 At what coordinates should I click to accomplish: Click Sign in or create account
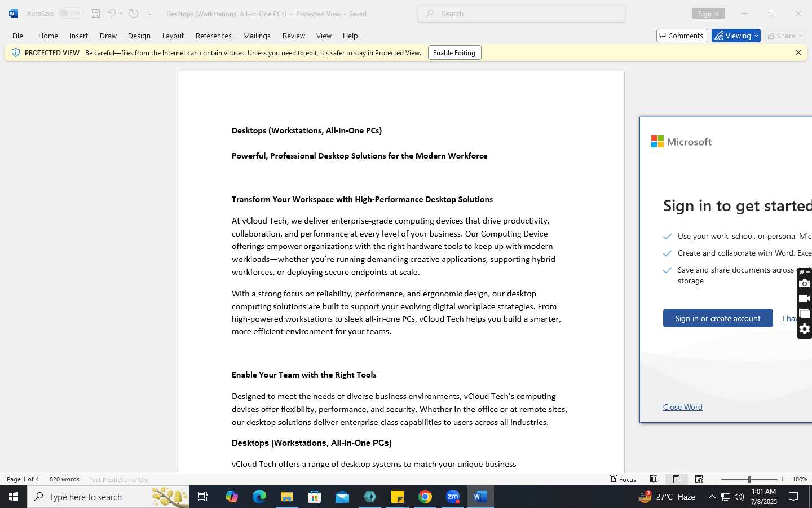click(718, 318)
